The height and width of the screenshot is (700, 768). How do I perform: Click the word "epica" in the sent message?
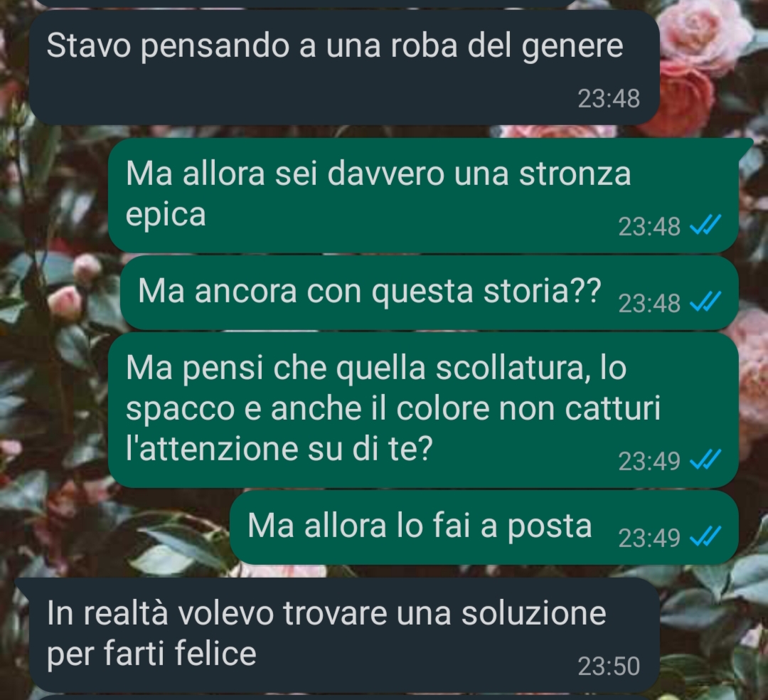tap(166, 216)
